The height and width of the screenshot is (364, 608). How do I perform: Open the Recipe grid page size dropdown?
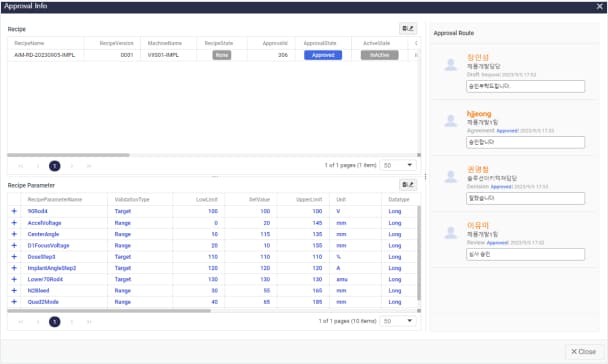click(x=398, y=165)
